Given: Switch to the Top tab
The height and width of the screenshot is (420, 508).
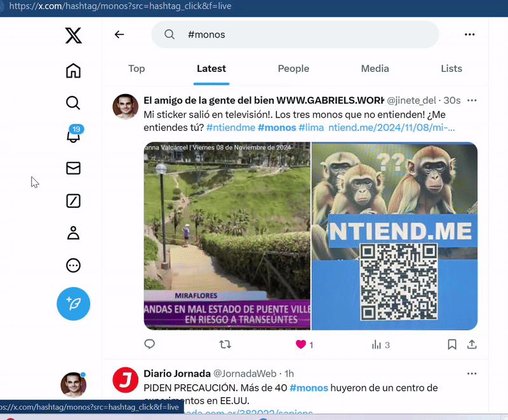Looking at the screenshot, I should point(137,69).
